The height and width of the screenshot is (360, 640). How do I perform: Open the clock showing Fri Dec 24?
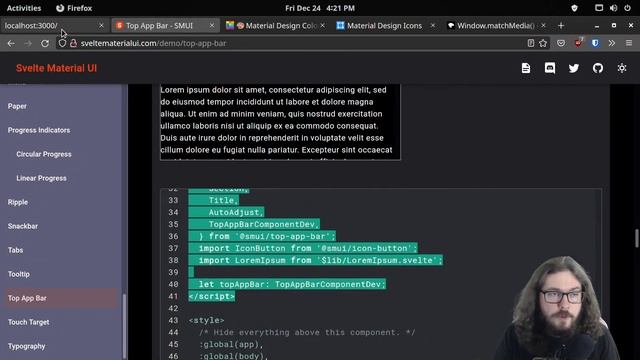tap(320, 8)
